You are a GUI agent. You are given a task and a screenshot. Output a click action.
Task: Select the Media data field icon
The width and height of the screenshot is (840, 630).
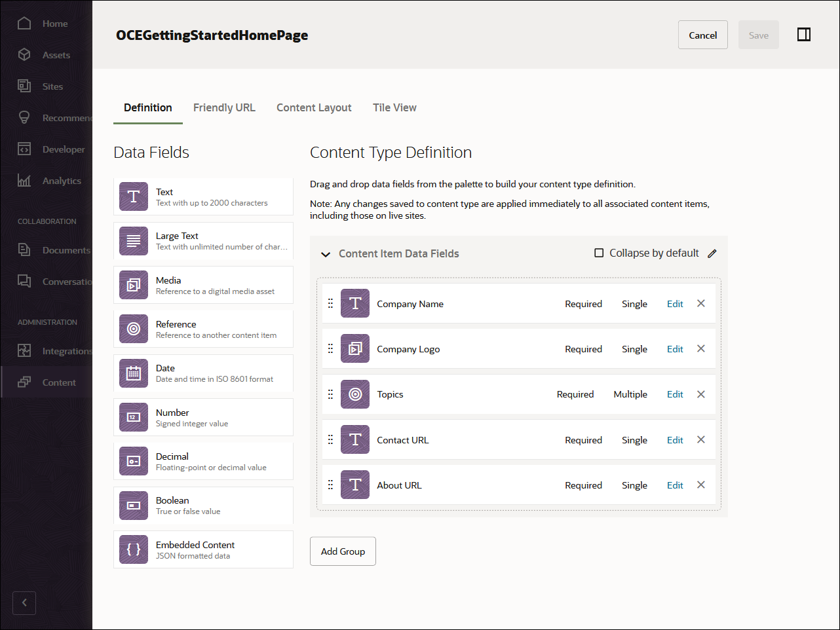click(x=133, y=285)
